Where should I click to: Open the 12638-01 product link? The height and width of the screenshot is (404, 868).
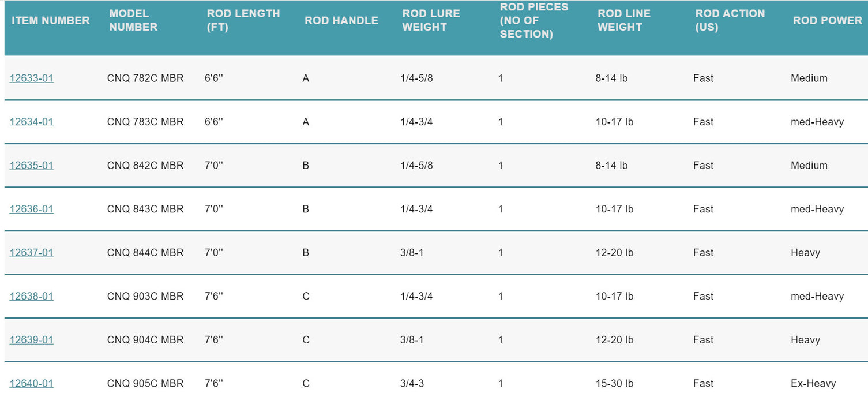tap(32, 296)
